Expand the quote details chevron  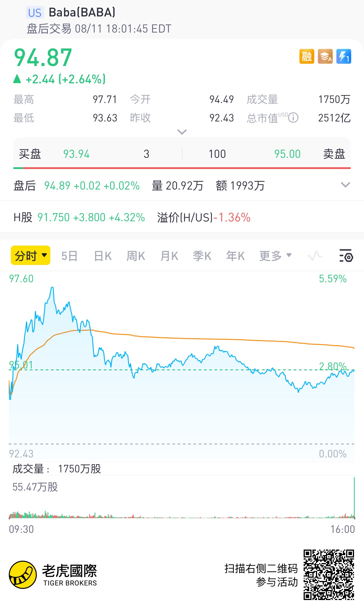182,132
